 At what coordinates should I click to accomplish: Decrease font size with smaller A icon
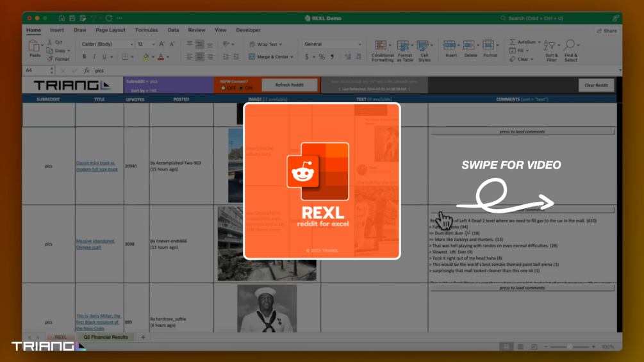[172, 44]
